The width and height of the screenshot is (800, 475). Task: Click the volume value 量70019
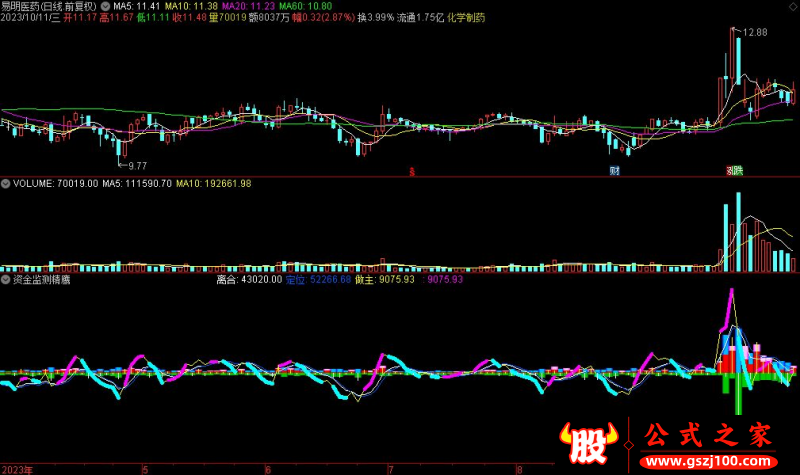click(228, 17)
